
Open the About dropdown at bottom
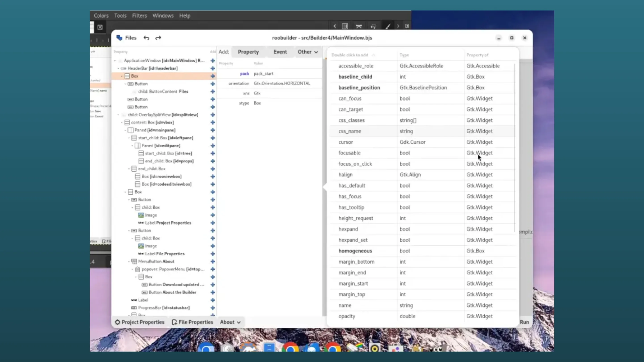point(230,322)
